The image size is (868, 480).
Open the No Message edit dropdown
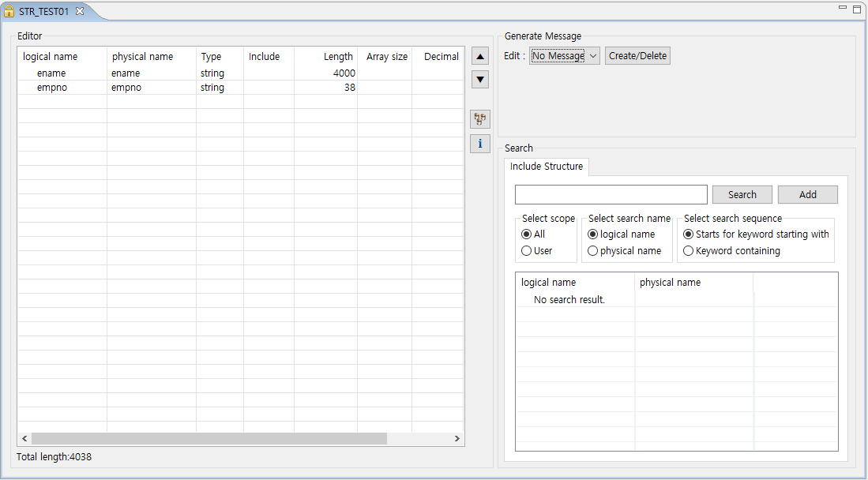(x=565, y=56)
